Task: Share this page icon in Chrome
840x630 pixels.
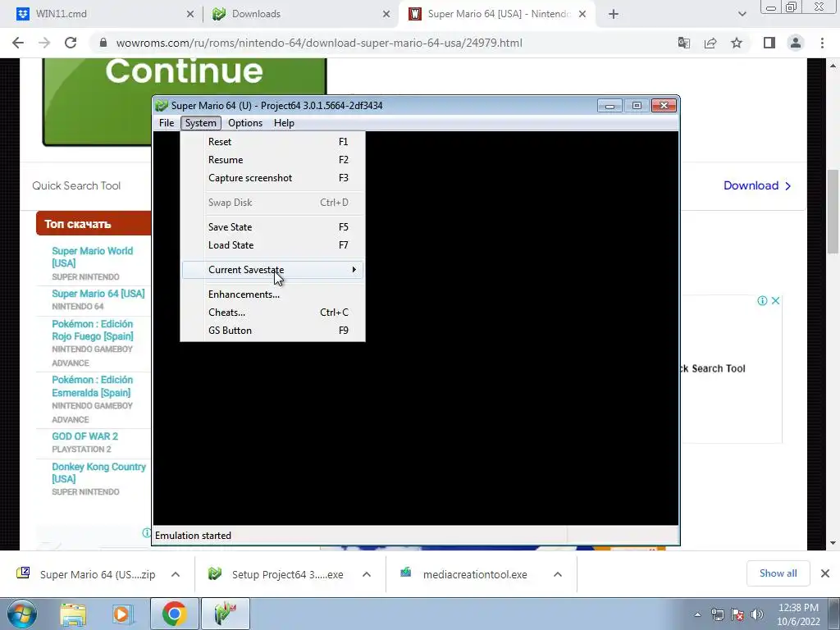Action: pos(710,43)
